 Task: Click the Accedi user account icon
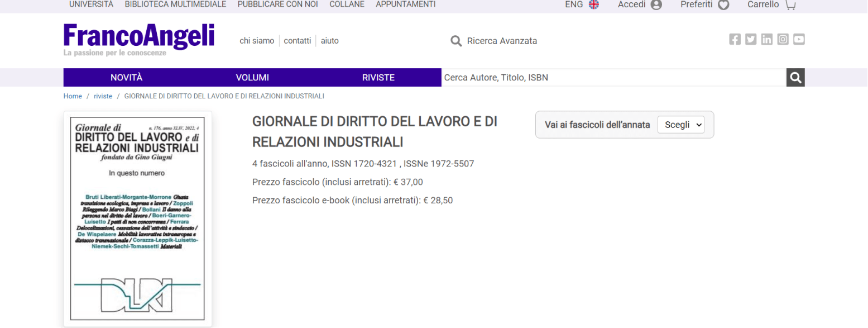pos(656,4)
